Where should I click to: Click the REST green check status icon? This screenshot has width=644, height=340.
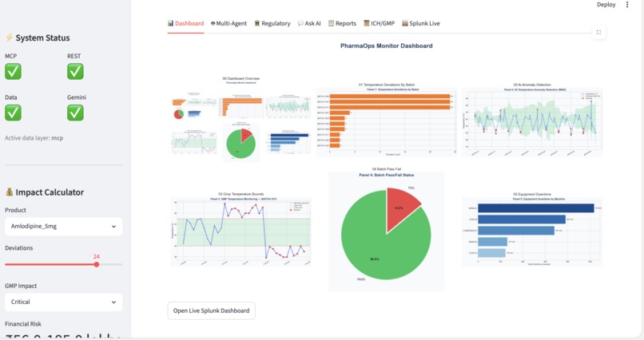pos(75,71)
